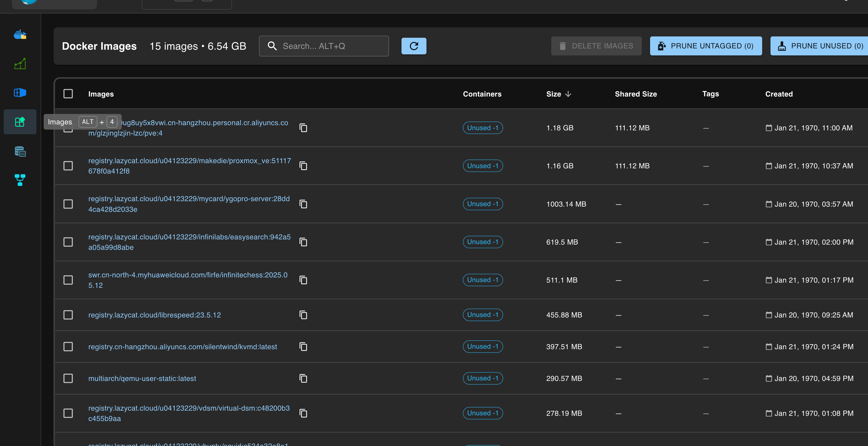Check the virtual-dsm image row

tap(68, 413)
